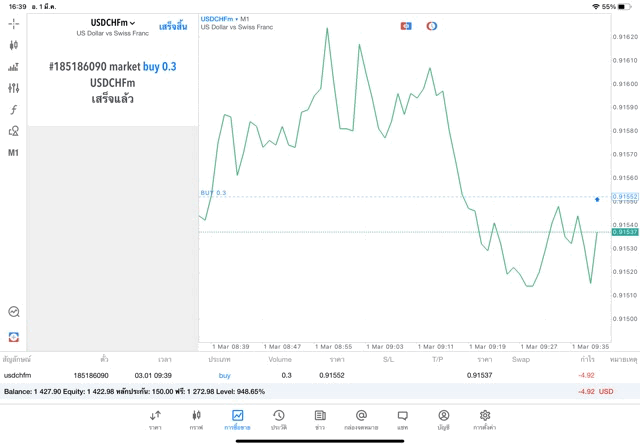Open the mailbox @ tab
Screen dimensions: 640x447
(361, 419)
